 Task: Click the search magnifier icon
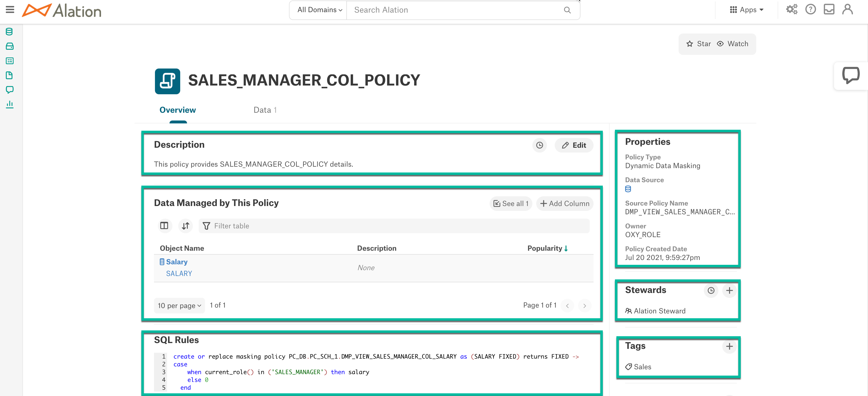point(567,10)
